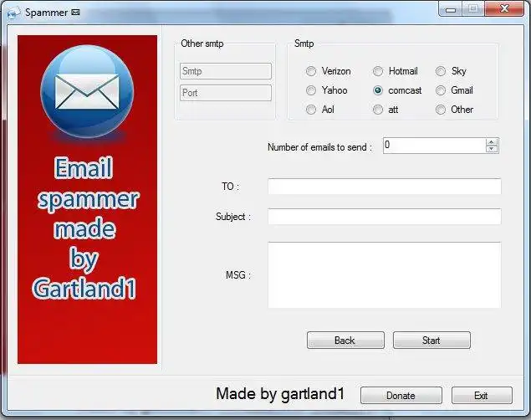Screen dimensions: 531x420
Task: Click the 'MSG :' label
Action: pyautogui.click(x=238, y=275)
